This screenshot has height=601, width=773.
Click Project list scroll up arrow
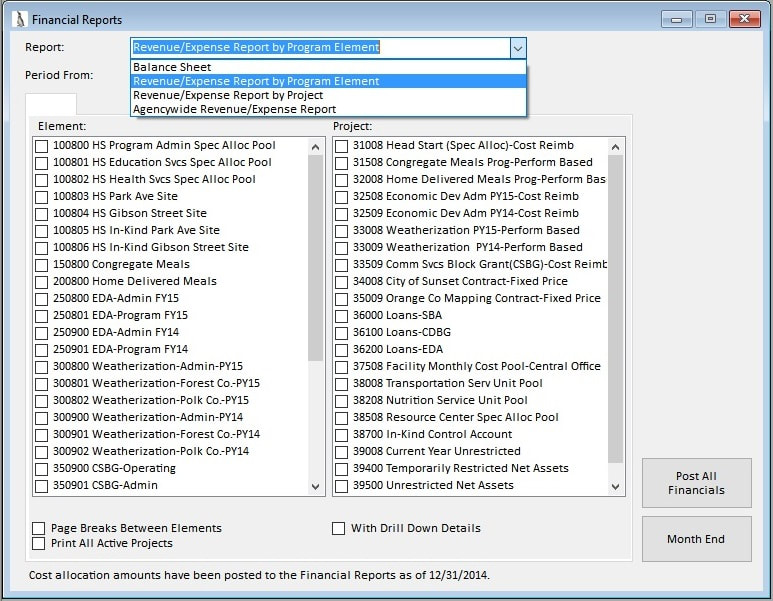(615, 147)
